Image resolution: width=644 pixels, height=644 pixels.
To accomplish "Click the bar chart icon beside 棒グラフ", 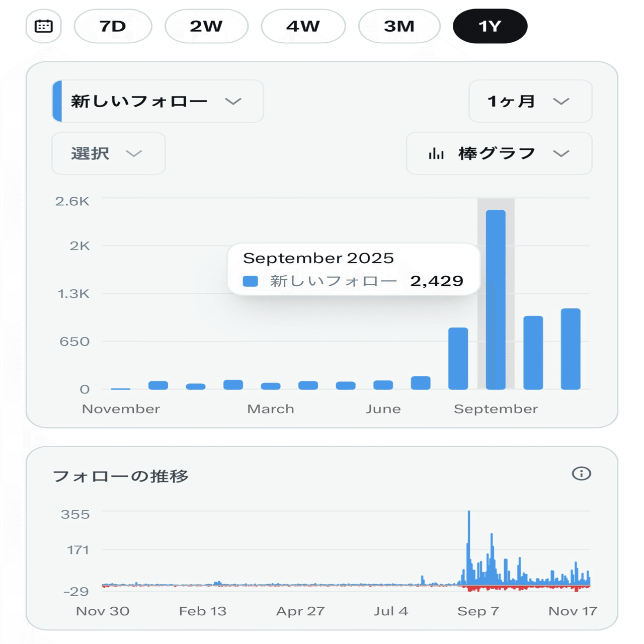I will (x=438, y=153).
